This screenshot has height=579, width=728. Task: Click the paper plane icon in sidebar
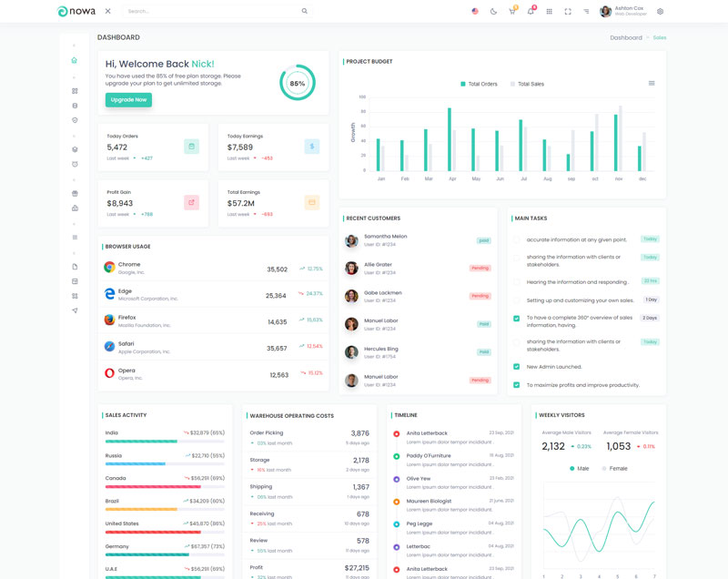[75, 310]
